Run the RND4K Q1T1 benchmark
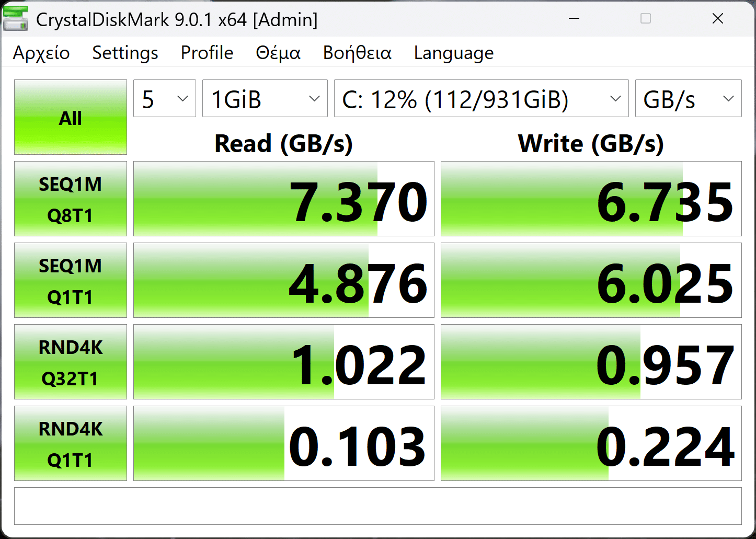756x539 pixels. click(x=71, y=443)
